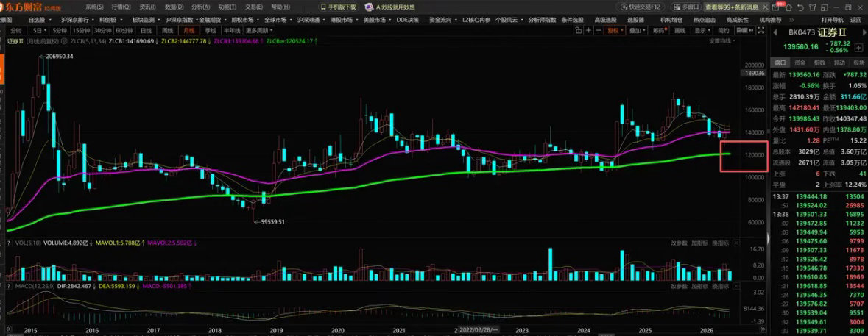This screenshot has height=336, width=868.
Task: Toggle the 筹码 chip distribution panel
Action: pyautogui.click(x=660, y=30)
